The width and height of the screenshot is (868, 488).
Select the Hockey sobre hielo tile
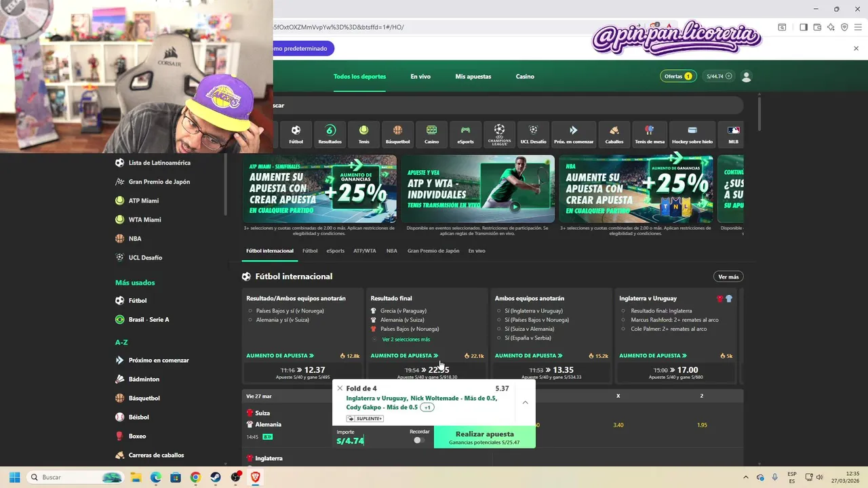point(692,134)
